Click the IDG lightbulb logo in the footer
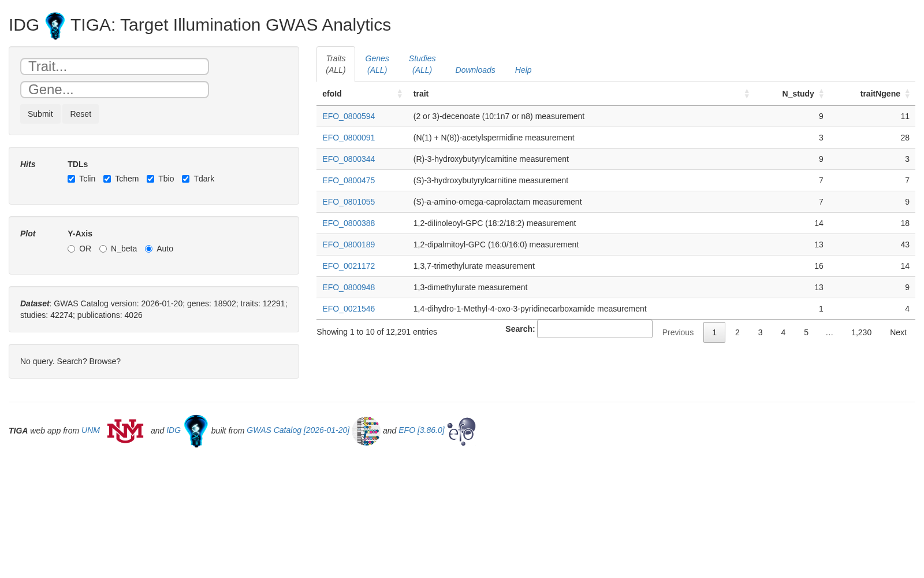The width and height of the screenshot is (924, 578). (196, 431)
